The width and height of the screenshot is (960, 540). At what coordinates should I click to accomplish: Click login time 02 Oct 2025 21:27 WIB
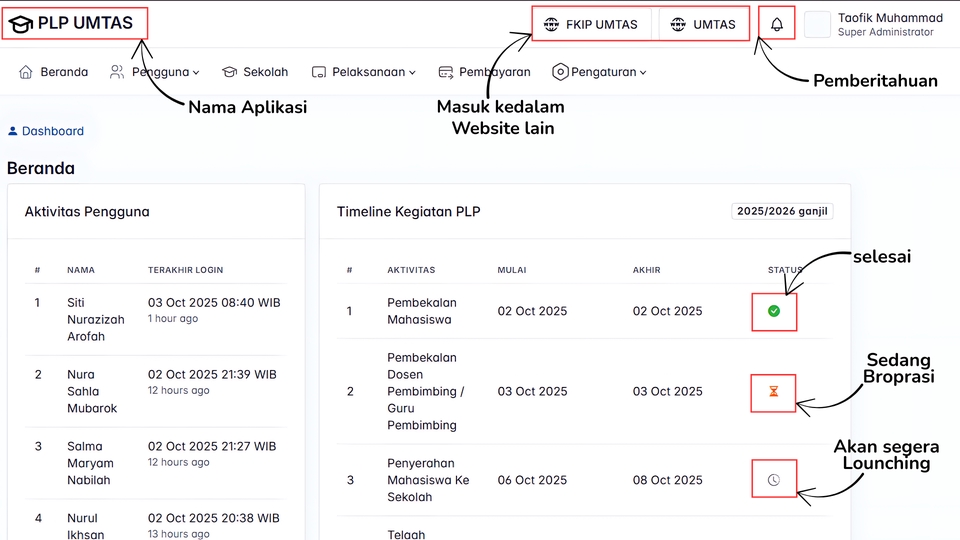(212, 446)
